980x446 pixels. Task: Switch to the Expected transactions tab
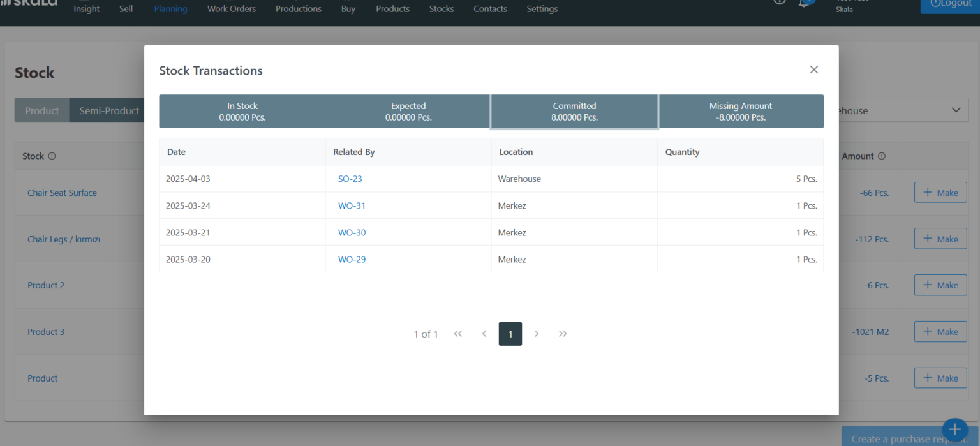pos(408,111)
